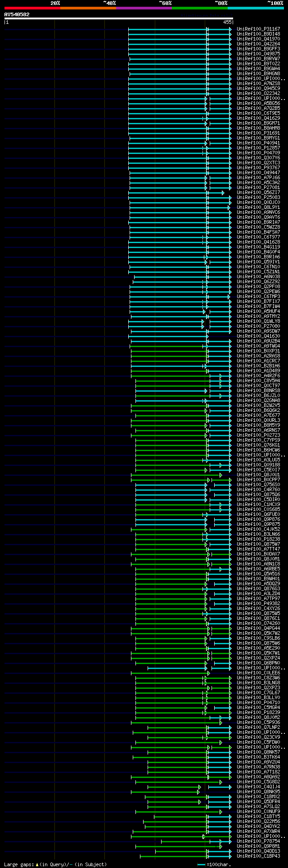Click the green ~80% identity legend segment
This screenshot has width=288, height=868.
(200, 8)
